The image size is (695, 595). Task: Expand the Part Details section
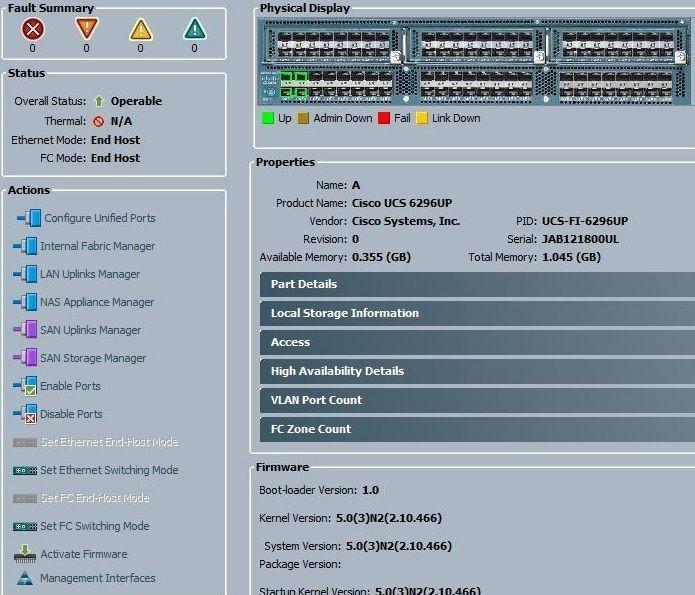(477, 284)
